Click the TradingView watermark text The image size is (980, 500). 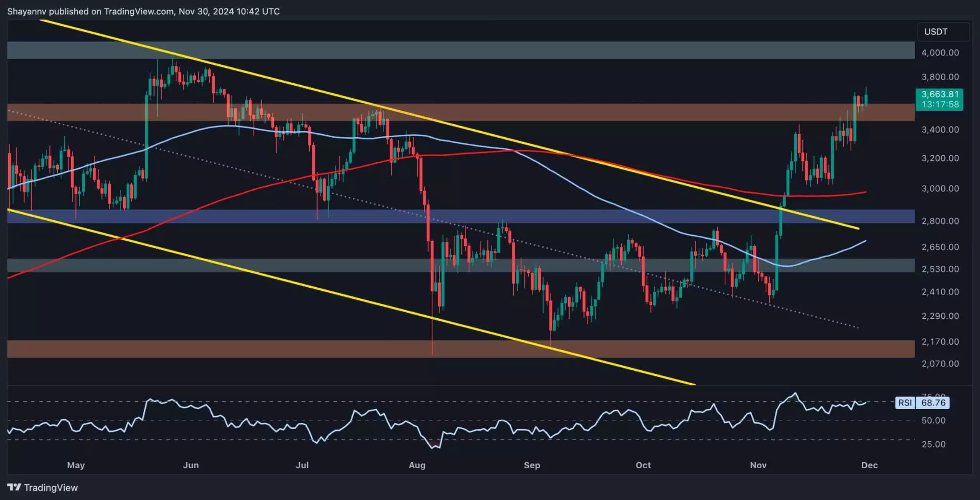(x=51, y=487)
